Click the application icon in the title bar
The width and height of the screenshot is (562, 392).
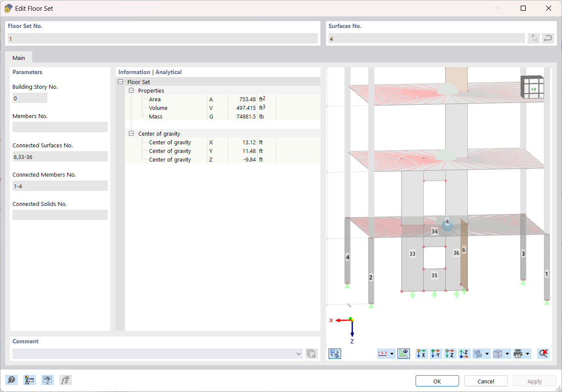[8, 8]
